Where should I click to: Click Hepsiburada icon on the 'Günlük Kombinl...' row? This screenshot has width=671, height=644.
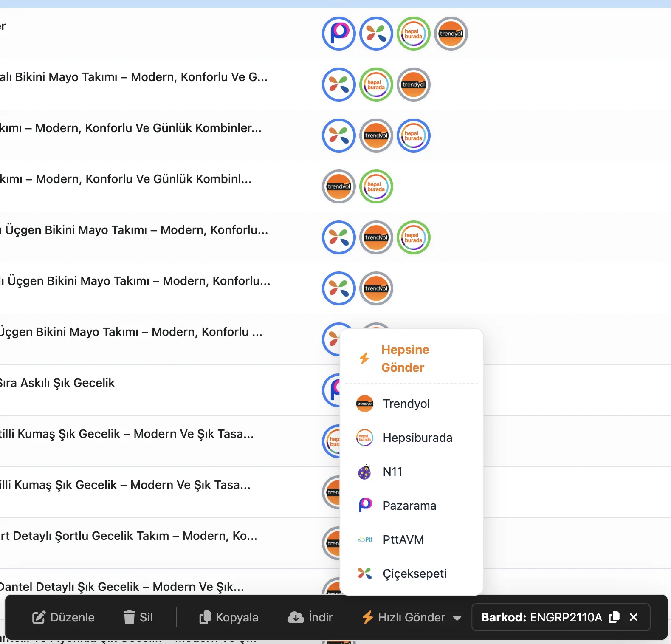coord(376,186)
